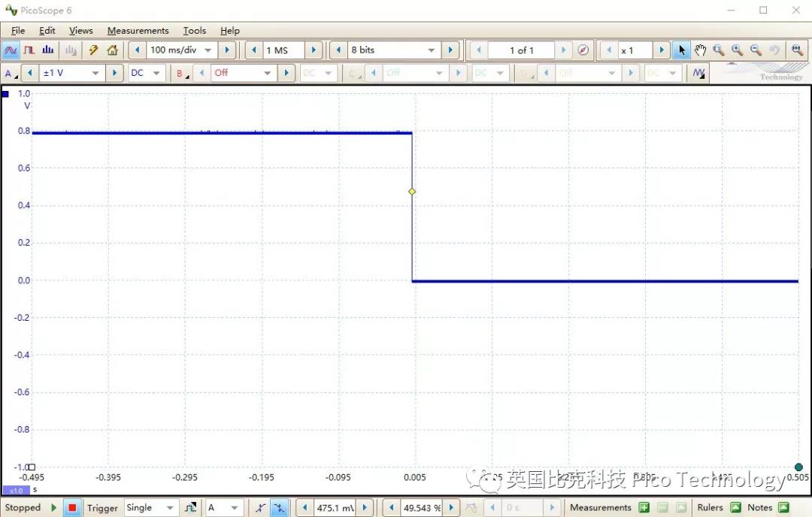Click the Auto Setup home icon
The height and width of the screenshot is (517, 812).
click(111, 50)
